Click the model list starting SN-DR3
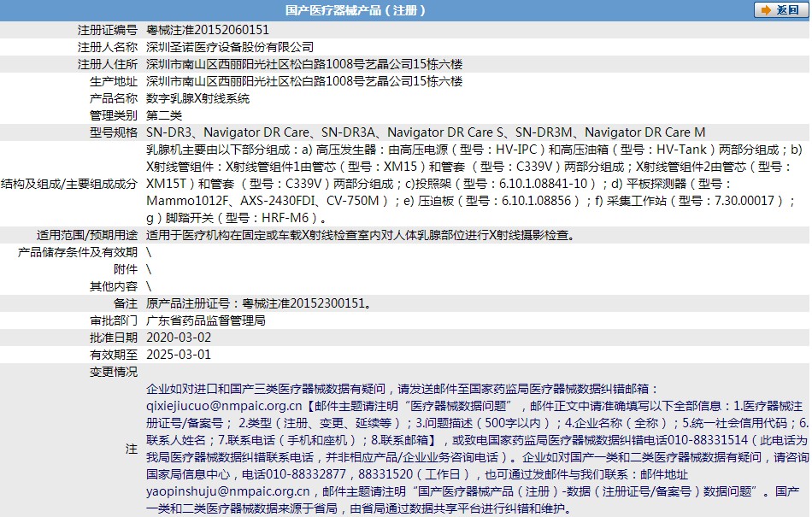812x517 pixels. coord(426,132)
